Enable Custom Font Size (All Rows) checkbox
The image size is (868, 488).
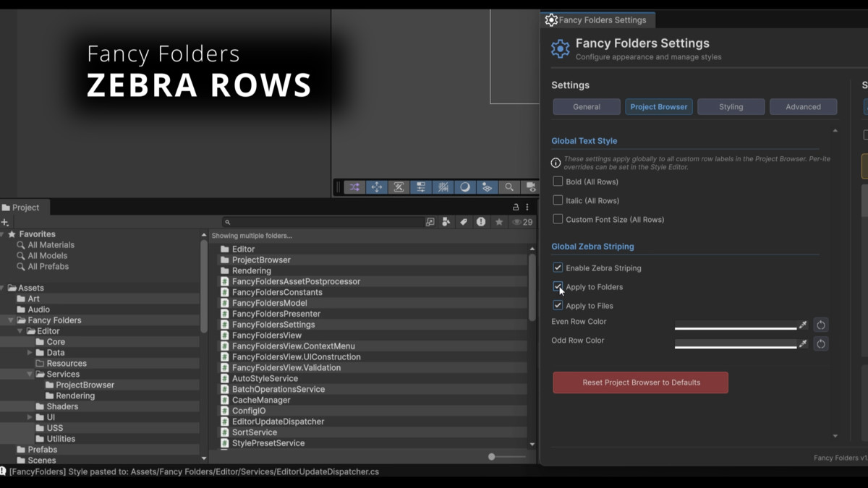coord(558,219)
